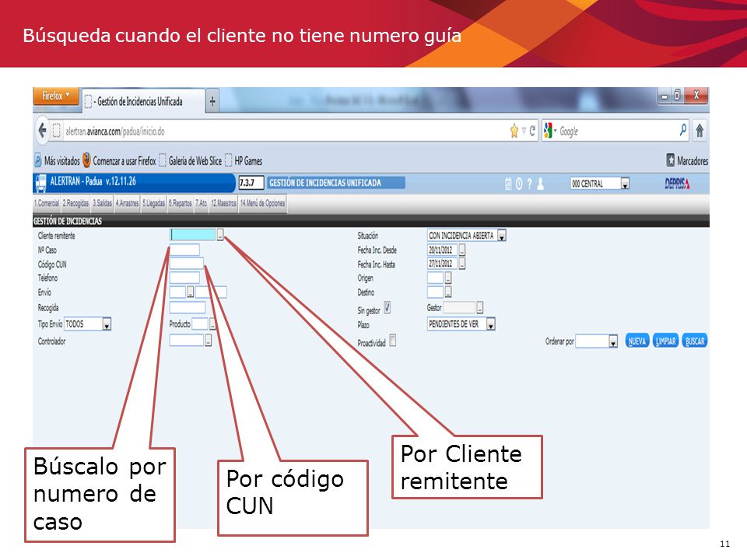Click the Fecha Inc. Desde date field
This screenshot has height=560, width=747.
tap(443, 250)
